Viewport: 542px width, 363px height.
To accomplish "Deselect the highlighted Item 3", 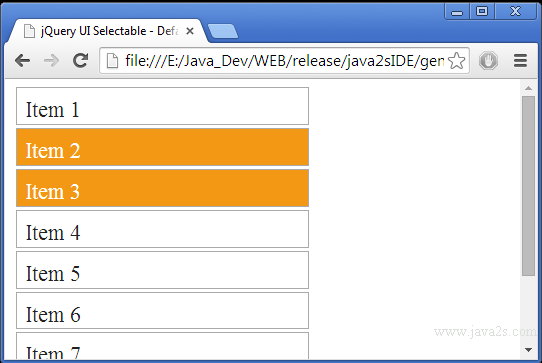I will click(x=162, y=188).
